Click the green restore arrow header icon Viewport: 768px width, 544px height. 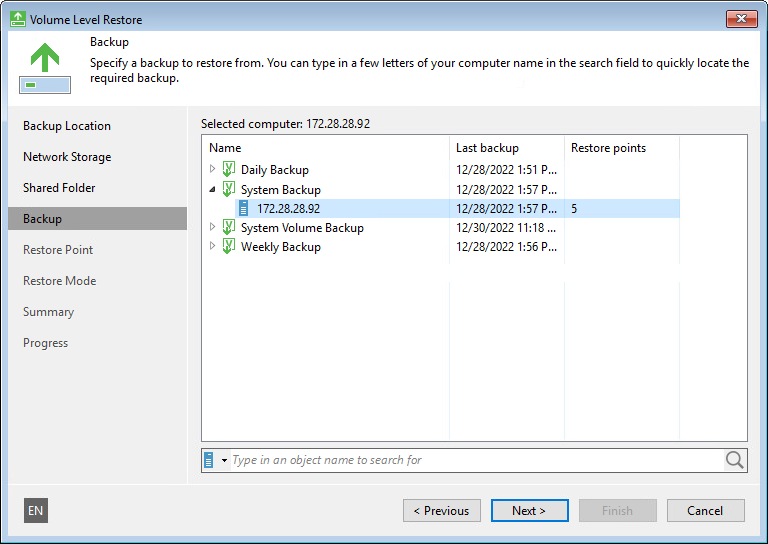point(45,68)
